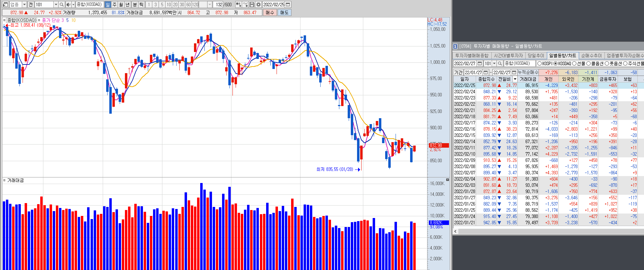Click the 2022/02/27 date field in investor window
The height and width of the screenshot is (270, 644).
pyautogui.click(x=465, y=63)
